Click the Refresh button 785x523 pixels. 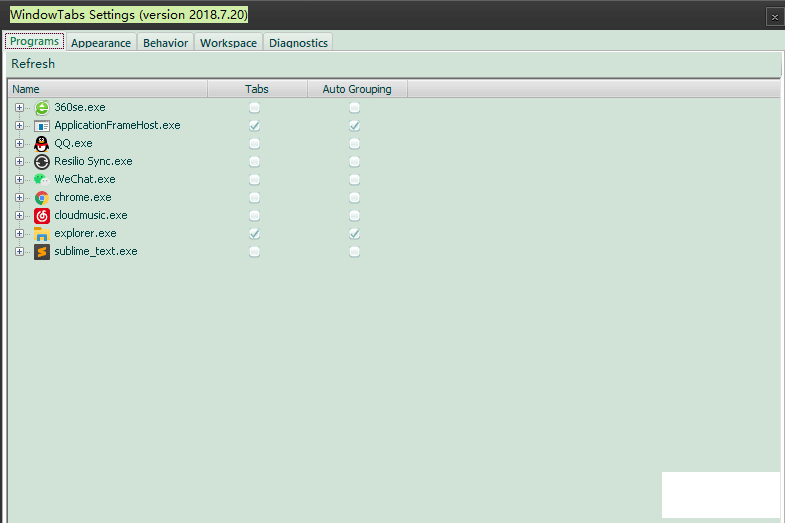pyautogui.click(x=33, y=64)
